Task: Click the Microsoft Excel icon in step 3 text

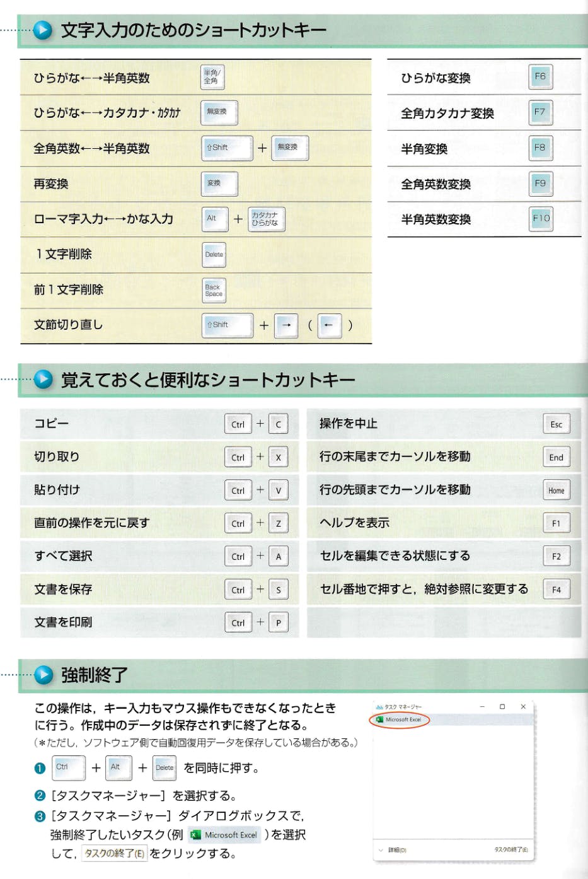Action: pyautogui.click(x=195, y=835)
